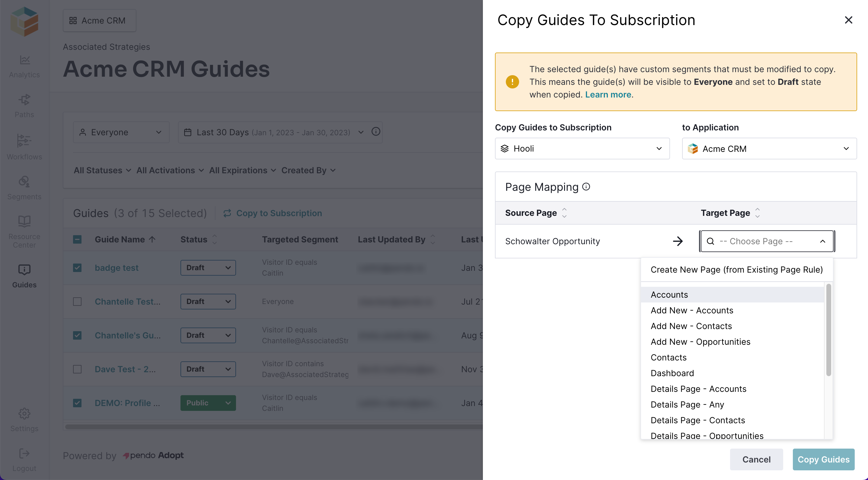Open the Dave Test - 2... guide link
Screen dimensions: 868x480
click(x=125, y=369)
